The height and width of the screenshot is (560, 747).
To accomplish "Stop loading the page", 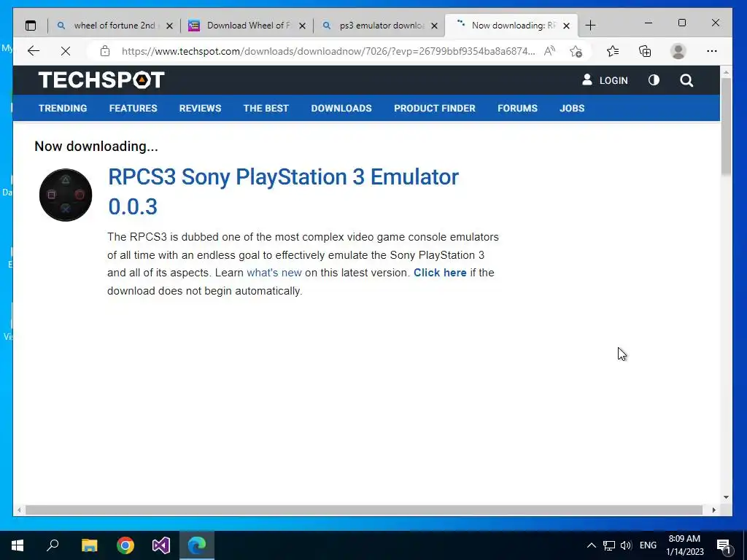I will [66, 51].
